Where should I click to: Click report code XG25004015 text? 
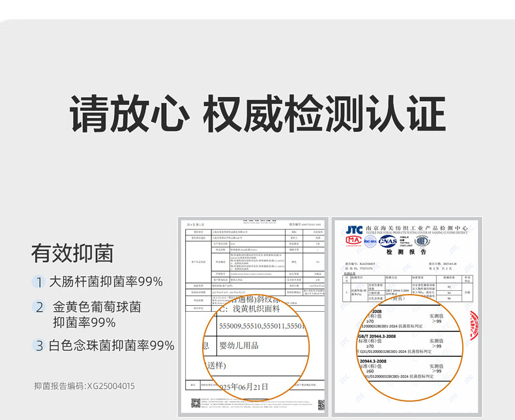coord(84,386)
